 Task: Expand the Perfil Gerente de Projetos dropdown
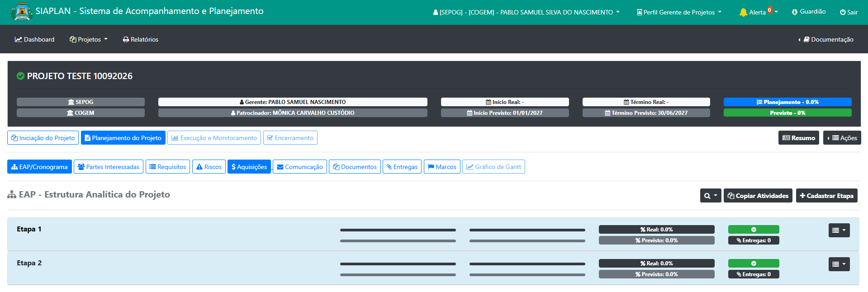tap(679, 12)
